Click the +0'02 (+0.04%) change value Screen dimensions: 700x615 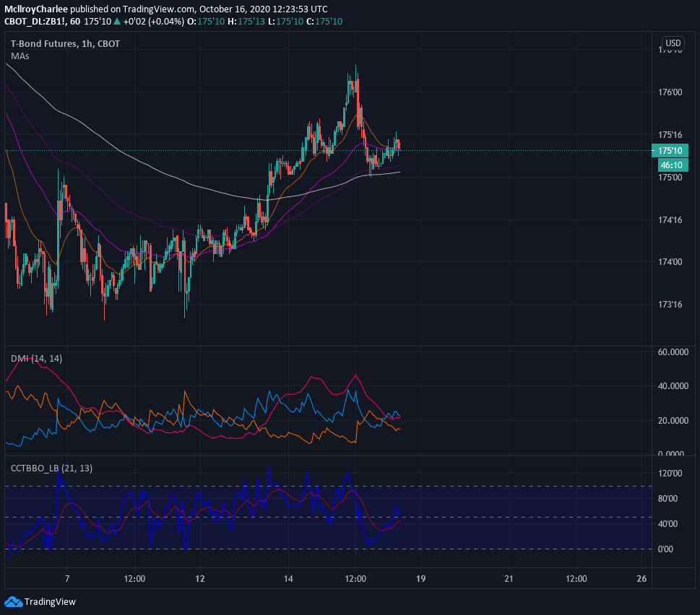click(154, 22)
